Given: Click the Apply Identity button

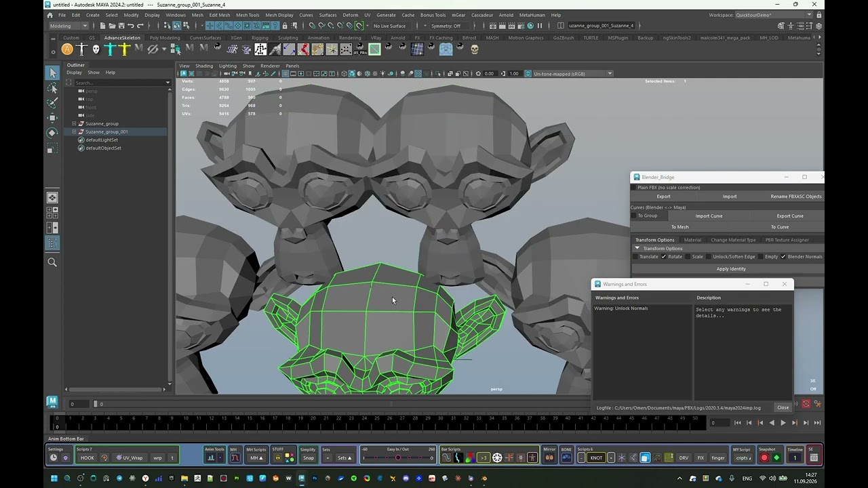Looking at the screenshot, I should point(731,269).
